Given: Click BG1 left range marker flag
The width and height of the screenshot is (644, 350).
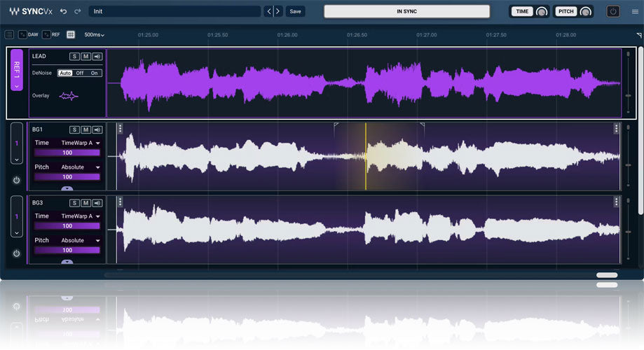Looking at the screenshot, I should click(336, 125).
